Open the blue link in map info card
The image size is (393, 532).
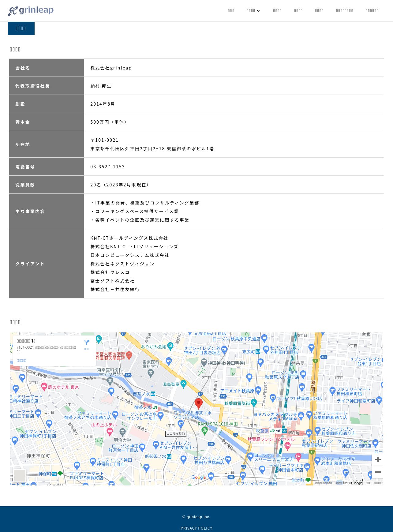[x=21, y=361]
